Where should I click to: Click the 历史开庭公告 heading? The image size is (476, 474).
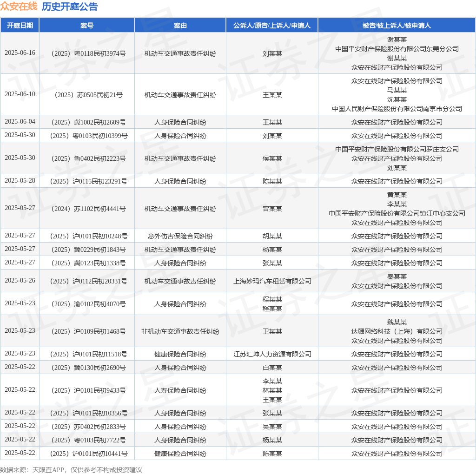(x=70, y=7)
